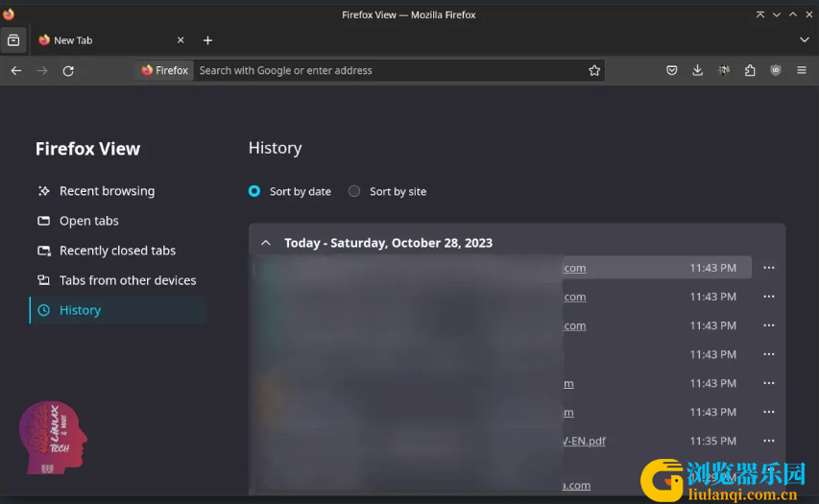The width and height of the screenshot is (819, 504).
Task: Open the Downloads panel
Action: (x=697, y=70)
